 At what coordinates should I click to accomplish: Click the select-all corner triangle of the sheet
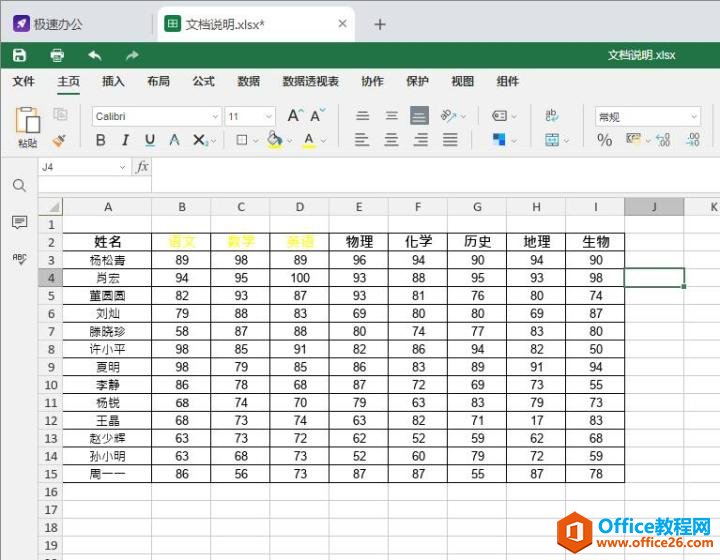click(51, 207)
